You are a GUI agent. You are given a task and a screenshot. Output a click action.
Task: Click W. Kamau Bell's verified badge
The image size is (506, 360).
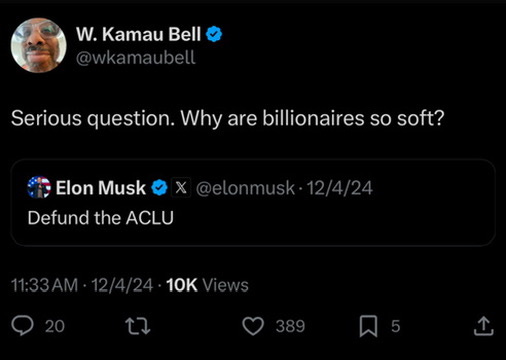point(214,34)
